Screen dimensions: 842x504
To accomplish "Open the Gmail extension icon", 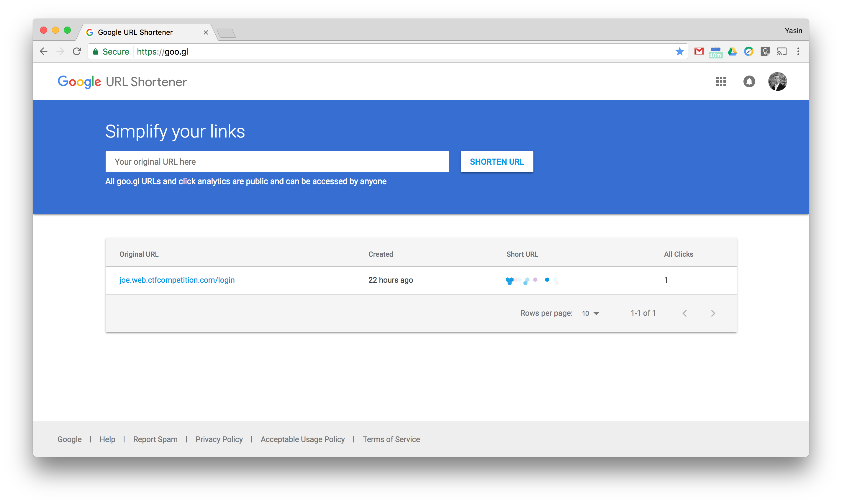I will (x=699, y=52).
